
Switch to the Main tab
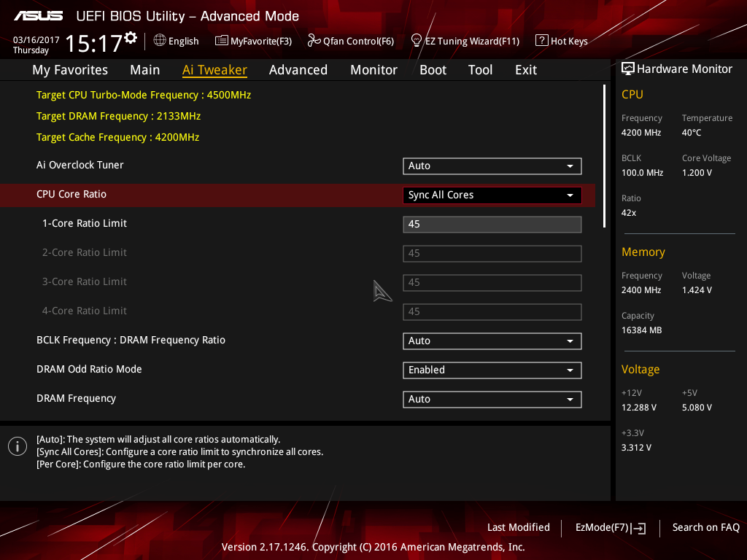tap(145, 70)
